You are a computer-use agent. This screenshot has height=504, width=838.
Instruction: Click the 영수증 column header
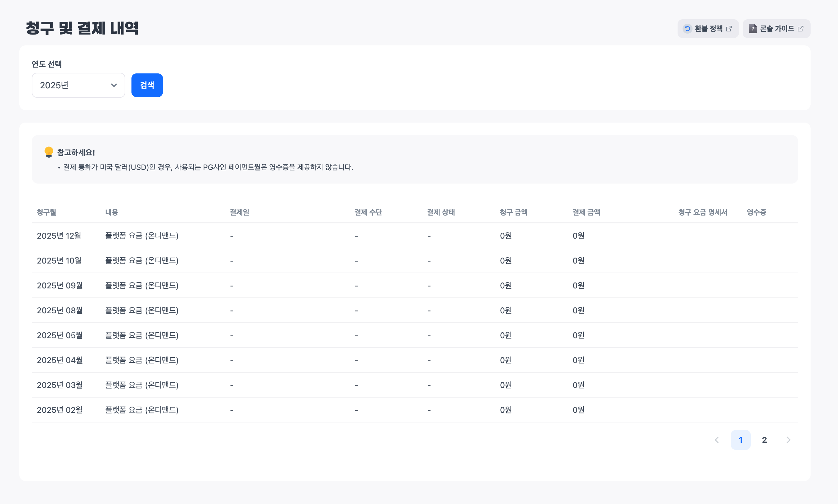756,212
